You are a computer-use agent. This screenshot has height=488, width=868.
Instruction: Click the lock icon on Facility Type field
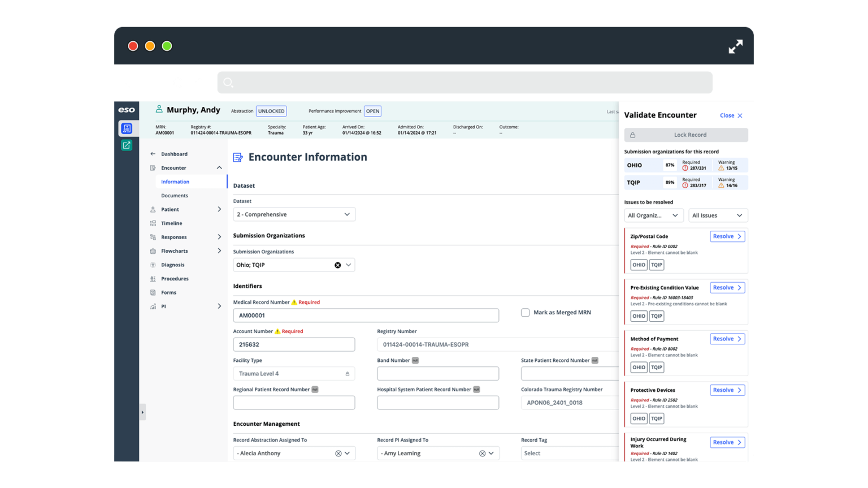[x=346, y=373]
